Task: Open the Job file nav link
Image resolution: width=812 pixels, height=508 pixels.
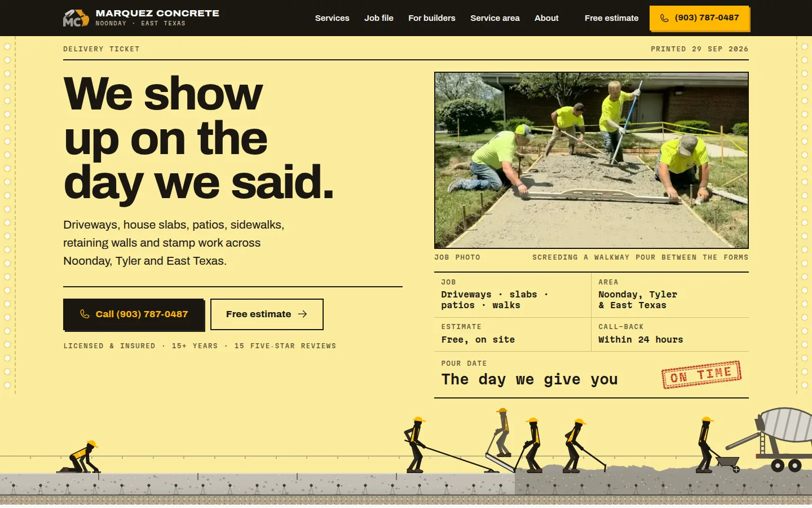Action: tap(379, 18)
